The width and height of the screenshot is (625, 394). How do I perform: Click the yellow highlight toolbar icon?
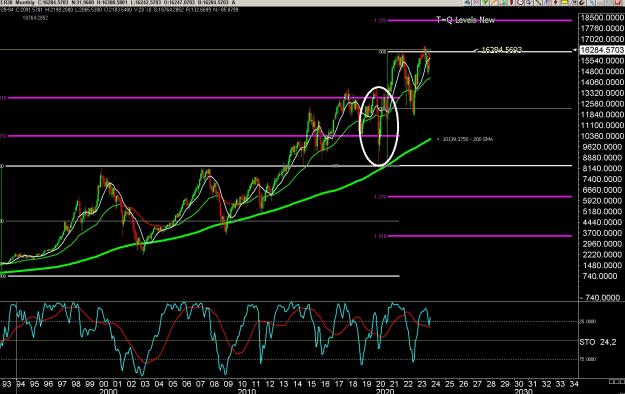[x=564, y=2]
